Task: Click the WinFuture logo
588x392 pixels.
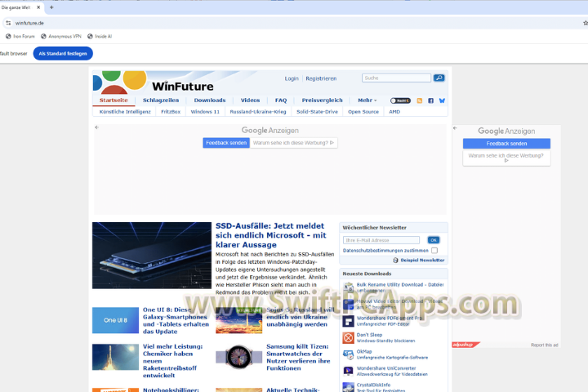Action: pos(154,82)
